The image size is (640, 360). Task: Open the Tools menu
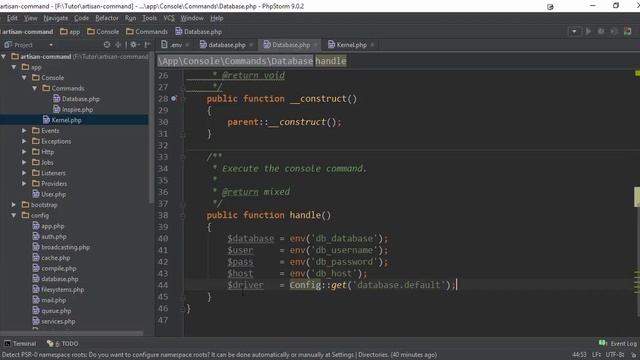pyautogui.click(x=149, y=18)
